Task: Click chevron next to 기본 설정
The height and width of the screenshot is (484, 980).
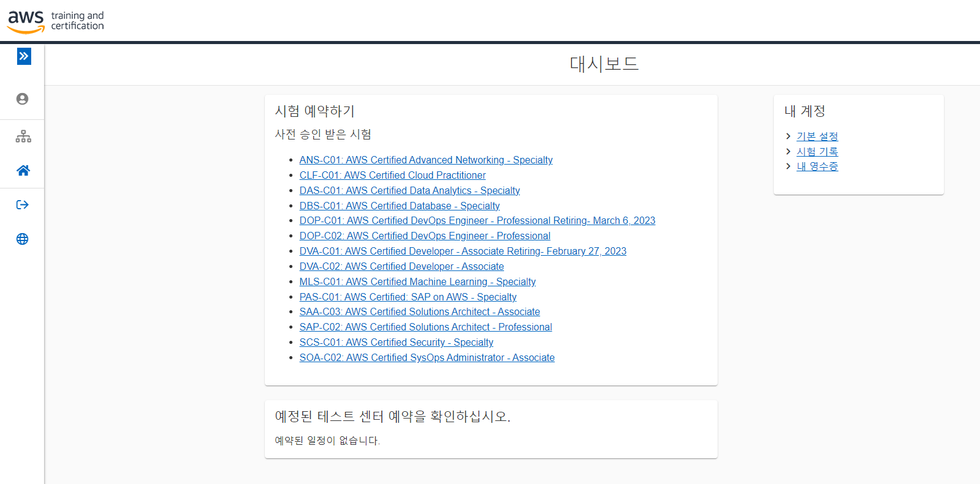Action: click(x=788, y=136)
